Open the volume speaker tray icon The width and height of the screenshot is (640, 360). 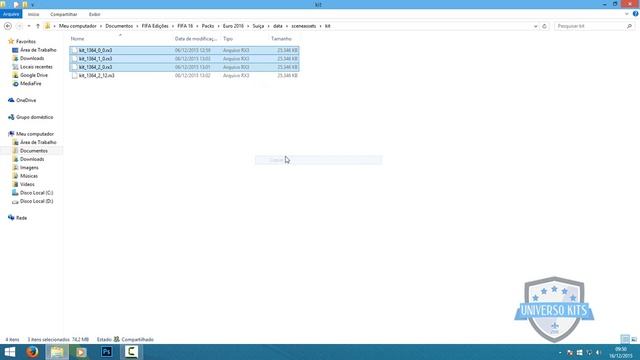pyautogui.click(x=599, y=353)
